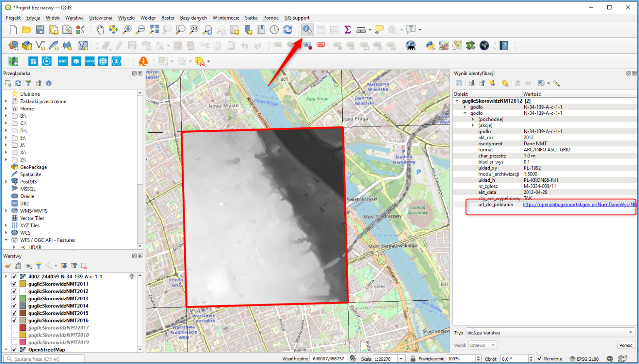Open the Warstwa menu
The width and height of the screenshot is (639, 364).
click(x=74, y=17)
